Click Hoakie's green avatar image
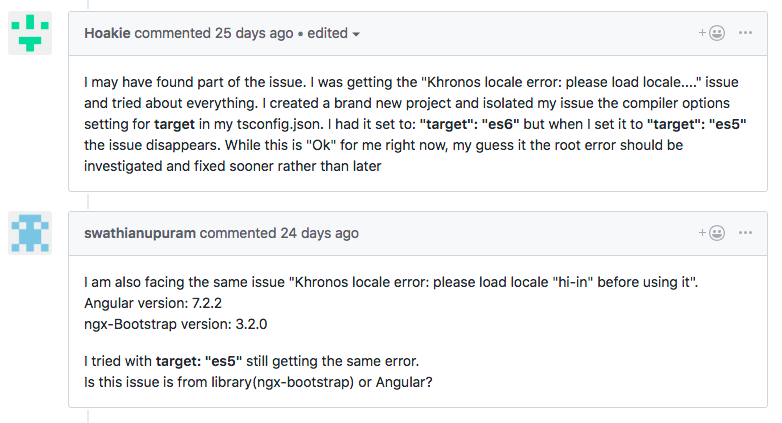The height and width of the screenshot is (423, 782). (x=30, y=33)
